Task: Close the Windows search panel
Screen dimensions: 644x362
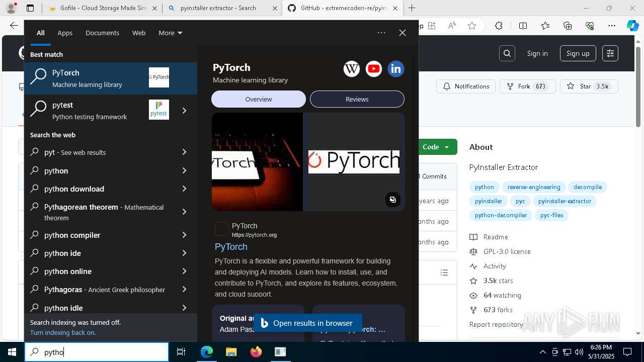Action: (x=403, y=33)
